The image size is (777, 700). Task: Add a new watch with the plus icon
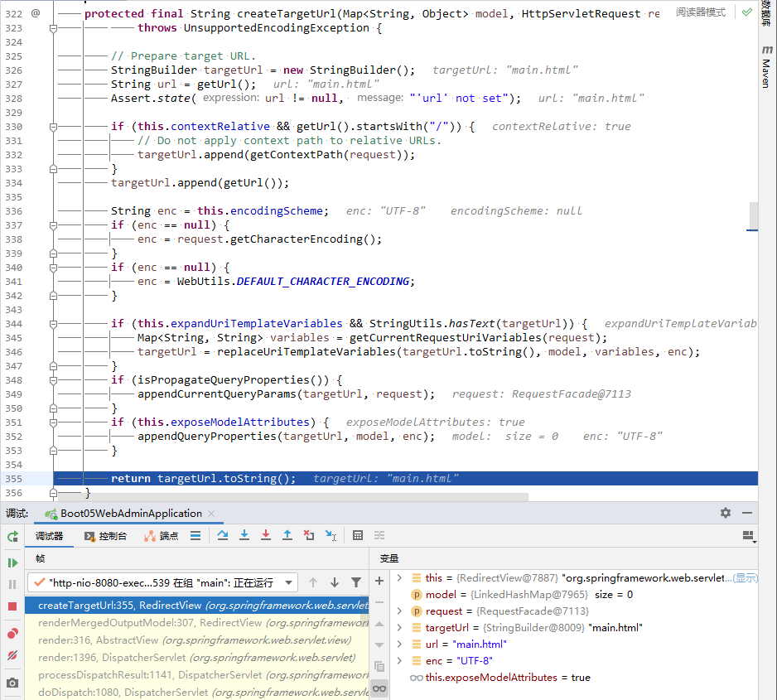pos(379,581)
